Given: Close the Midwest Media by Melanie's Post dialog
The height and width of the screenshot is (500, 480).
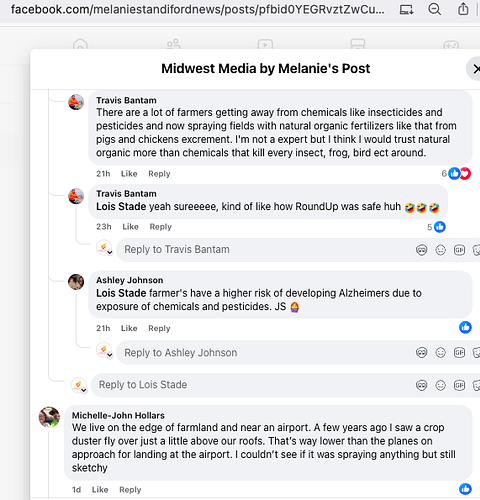Looking at the screenshot, I should [x=475, y=69].
